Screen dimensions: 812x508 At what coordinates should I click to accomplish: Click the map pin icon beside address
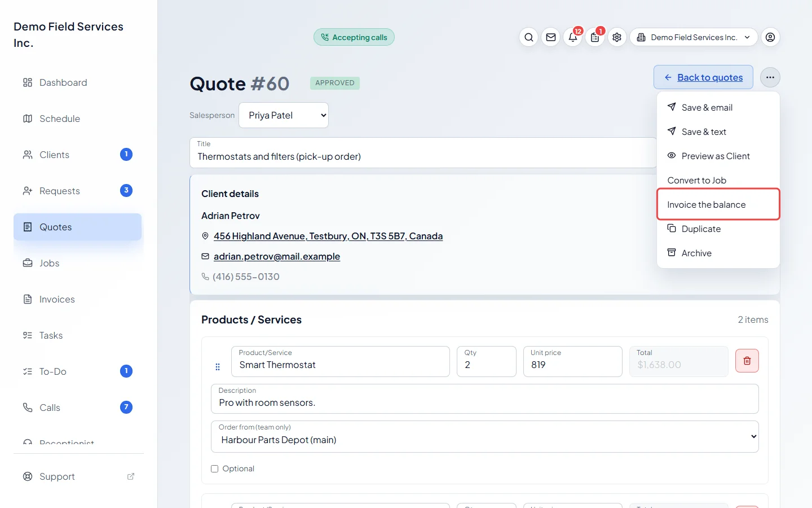[205, 236]
